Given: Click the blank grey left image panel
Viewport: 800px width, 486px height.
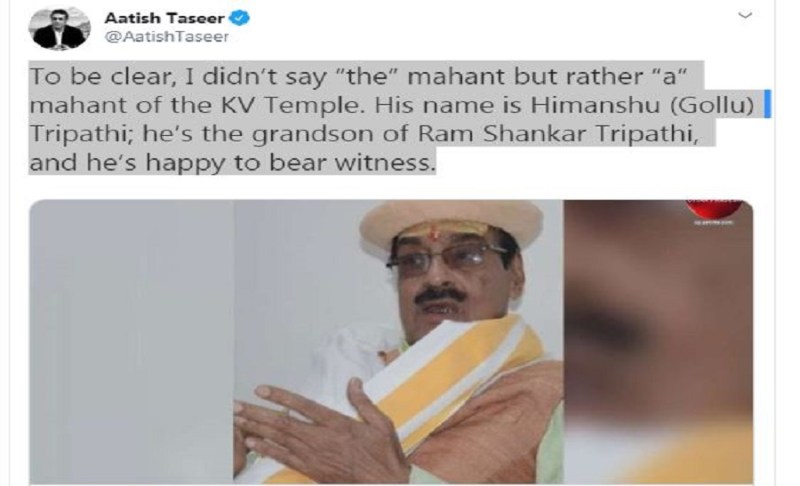Looking at the screenshot, I should 131,341.
